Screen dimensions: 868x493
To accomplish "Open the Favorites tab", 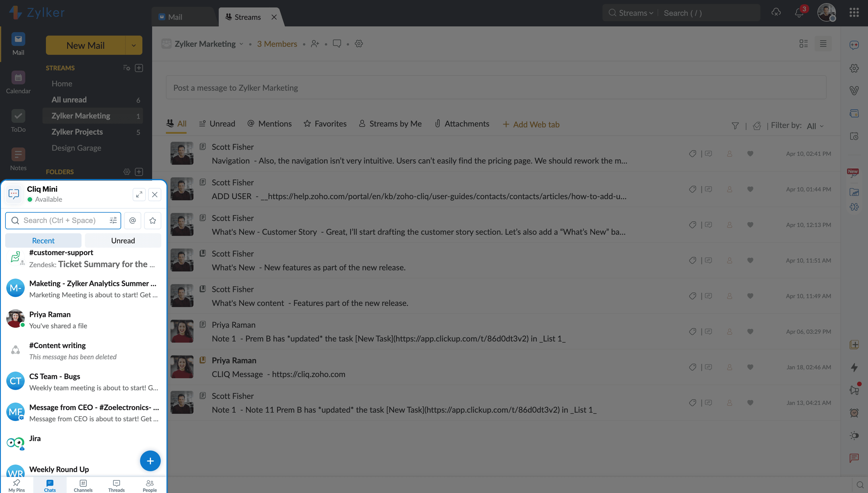I will [x=325, y=124].
